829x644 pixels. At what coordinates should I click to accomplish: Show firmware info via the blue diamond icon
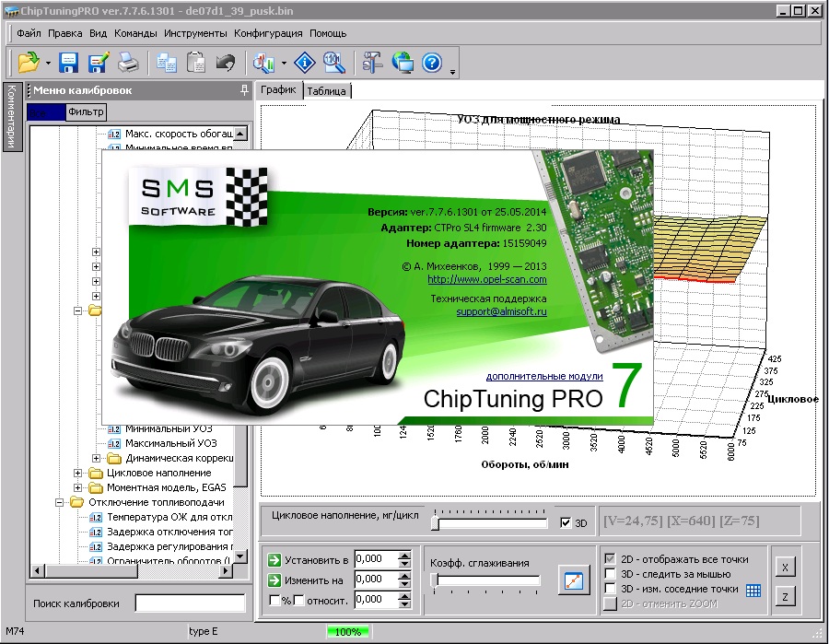[x=305, y=63]
